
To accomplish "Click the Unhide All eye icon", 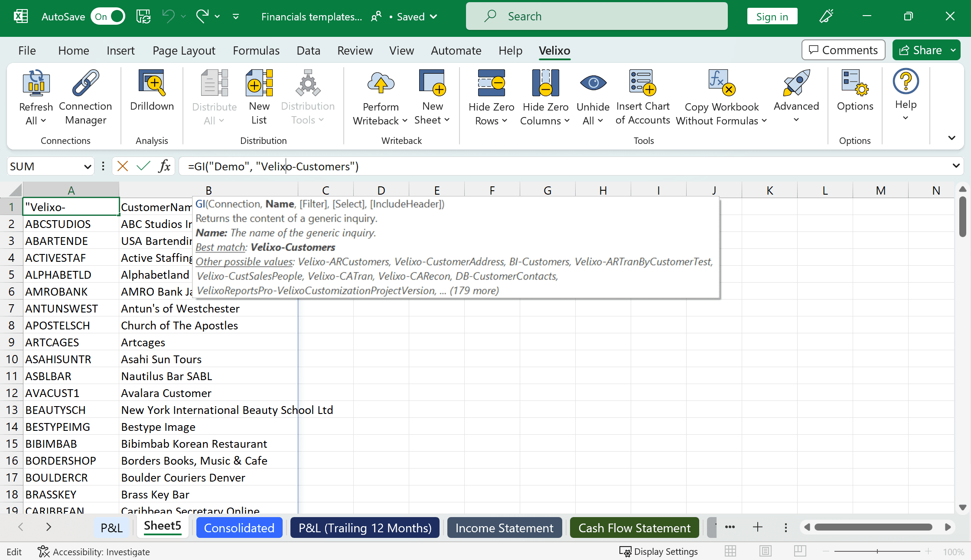I will pyautogui.click(x=593, y=82).
